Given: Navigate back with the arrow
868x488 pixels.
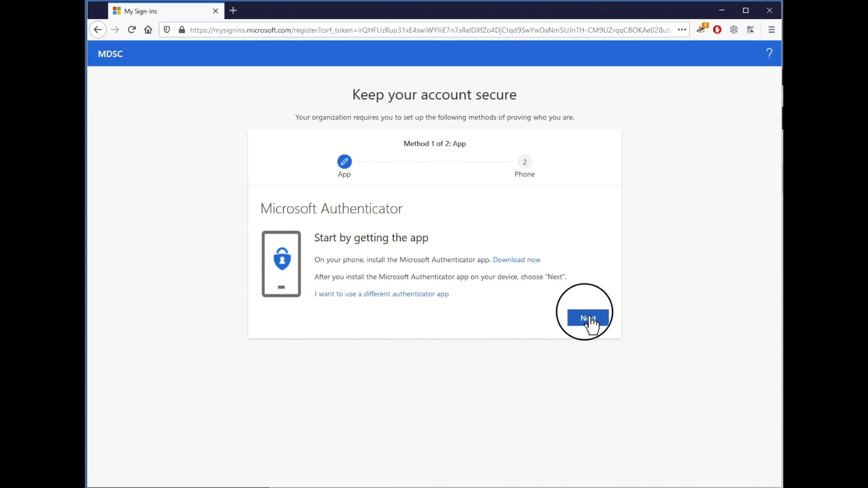Looking at the screenshot, I should click(x=98, y=29).
